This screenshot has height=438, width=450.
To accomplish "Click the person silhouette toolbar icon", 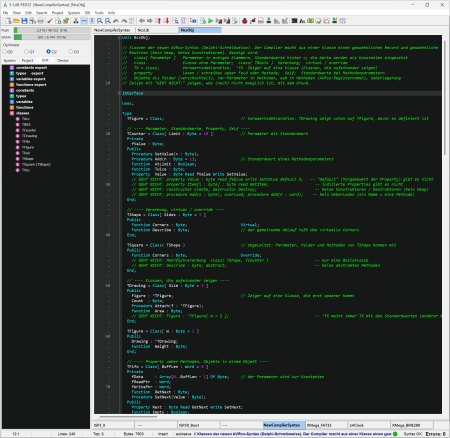I will tap(269, 21).
